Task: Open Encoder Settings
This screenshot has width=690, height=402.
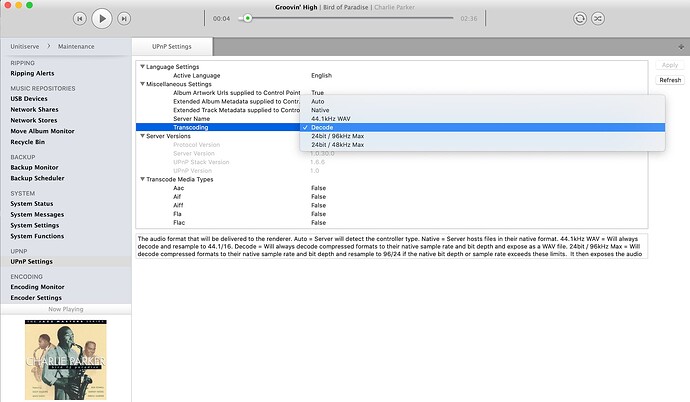Action: (x=36, y=298)
